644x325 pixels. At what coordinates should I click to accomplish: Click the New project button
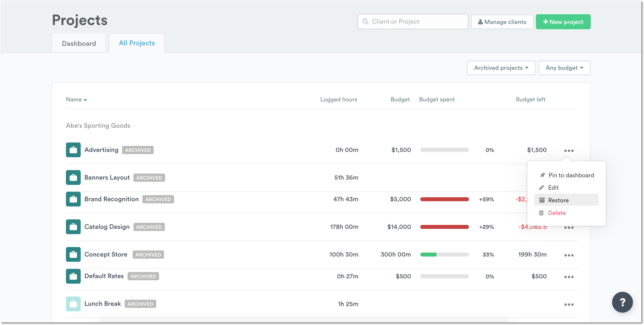tap(563, 22)
